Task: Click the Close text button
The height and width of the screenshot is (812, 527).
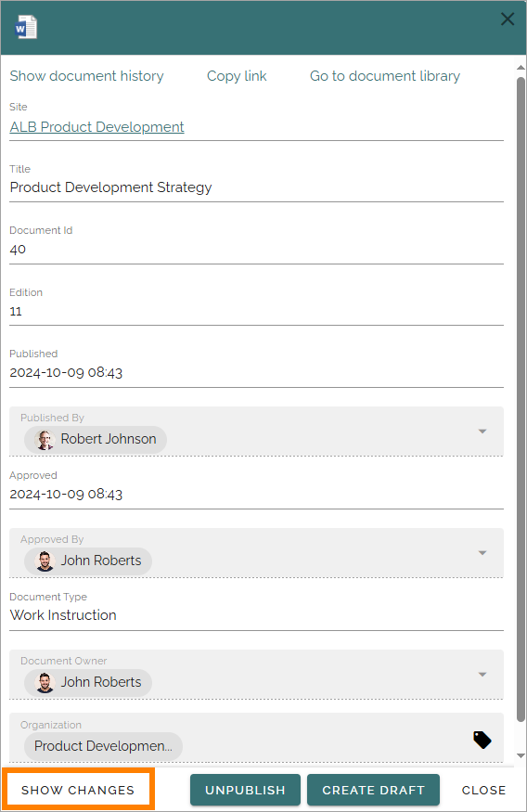Action: 483,791
